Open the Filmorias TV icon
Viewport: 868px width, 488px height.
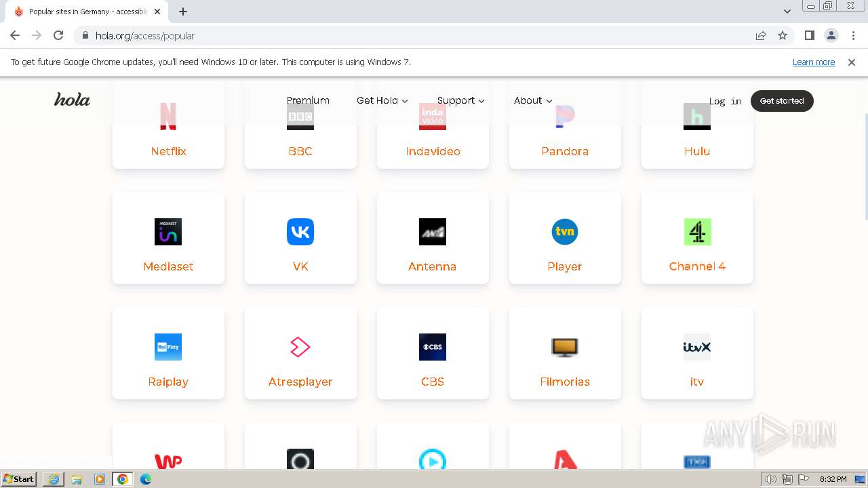pyautogui.click(x=565, y=347)
